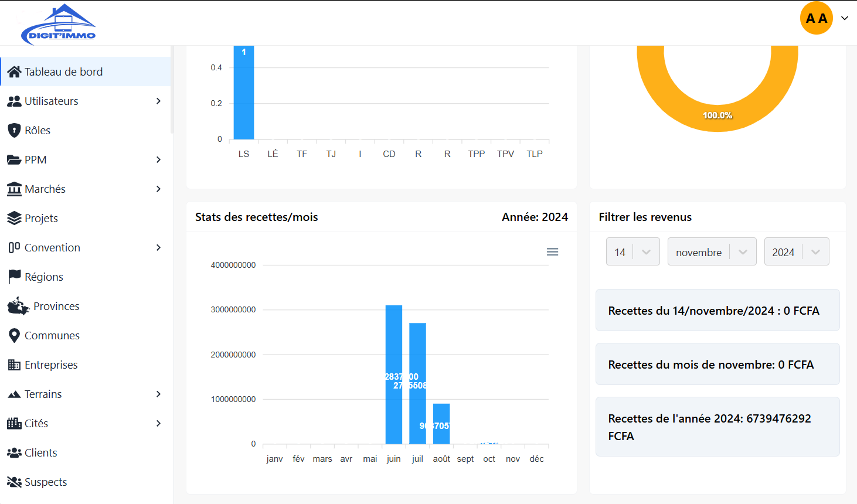Click the Provinces map icon
The height and width of the screenshot is (504, 857).
pos(18,306)
